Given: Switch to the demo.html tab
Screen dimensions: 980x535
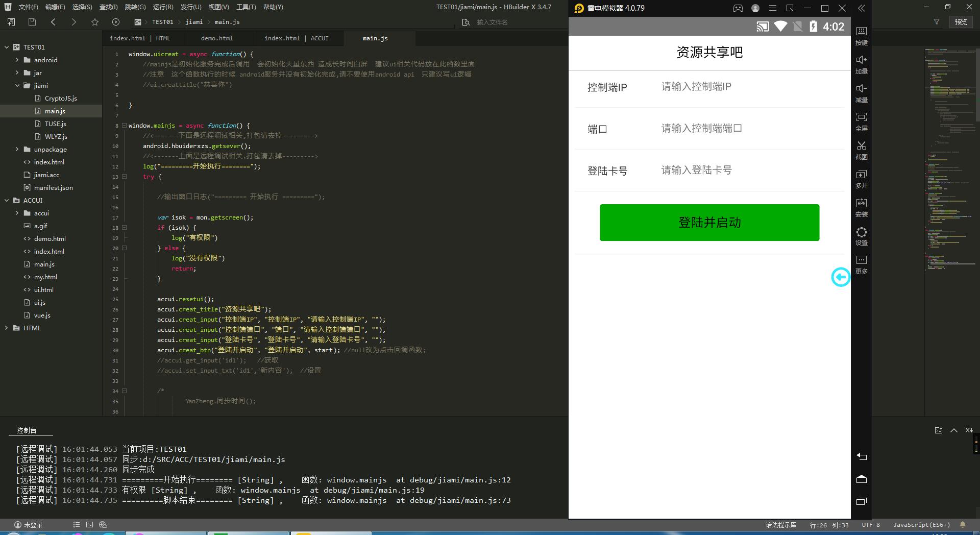Looking at the screenshot, I should (x=217, y=38).
